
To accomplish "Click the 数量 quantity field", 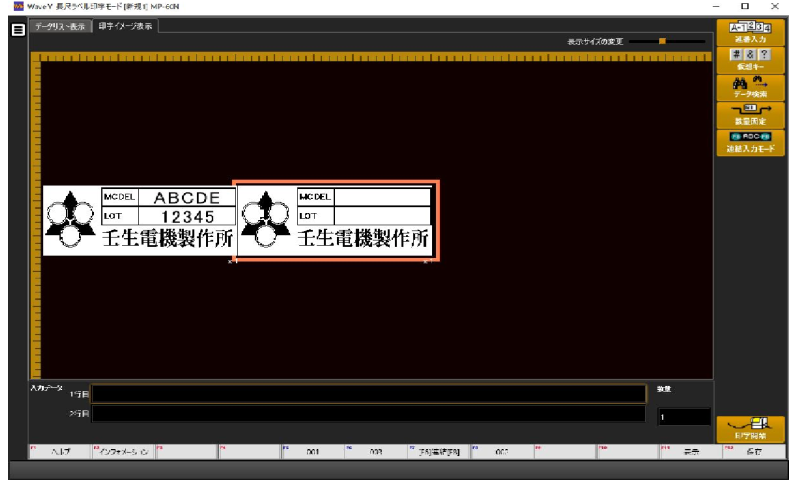I will click(x=684, y=417).
